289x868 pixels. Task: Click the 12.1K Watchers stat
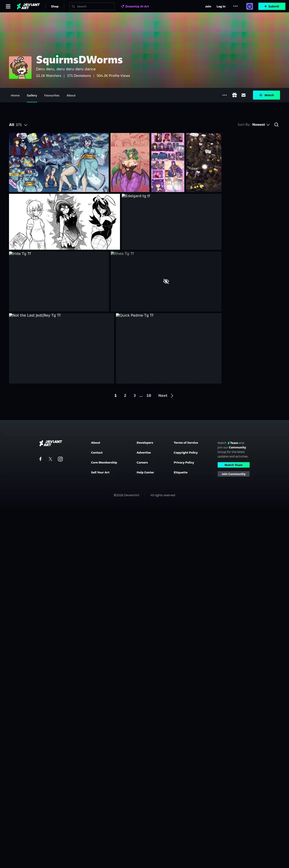coord(49,76)
